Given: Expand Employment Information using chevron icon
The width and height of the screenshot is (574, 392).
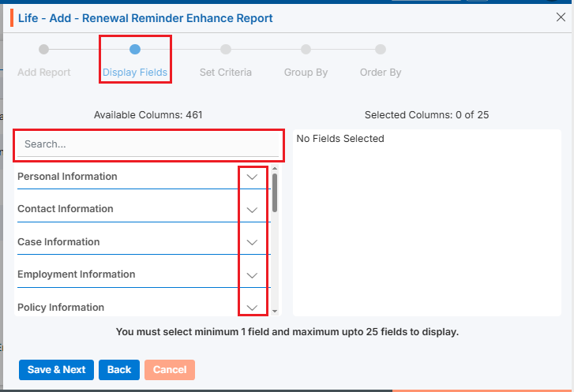Looking at the screenshot, I should click(253, 275).
